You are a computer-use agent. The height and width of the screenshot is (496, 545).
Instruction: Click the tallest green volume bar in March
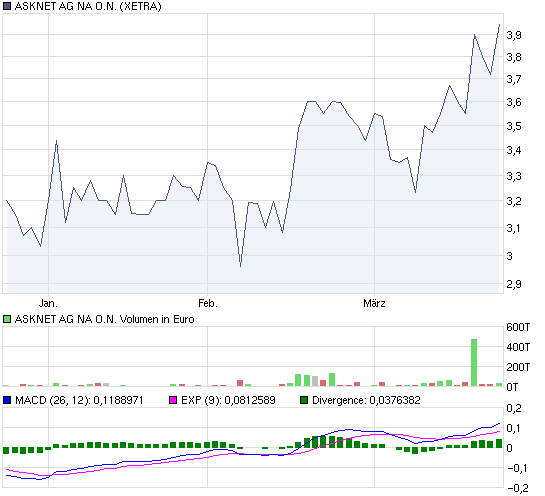point(474,363)
